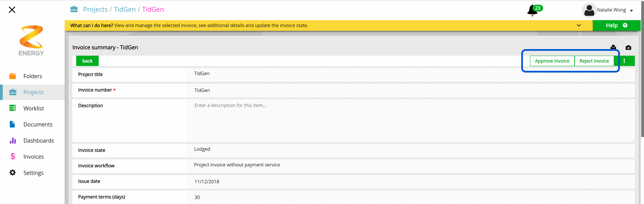Click the briefcase icon in breadcrumb

point(74,9)
